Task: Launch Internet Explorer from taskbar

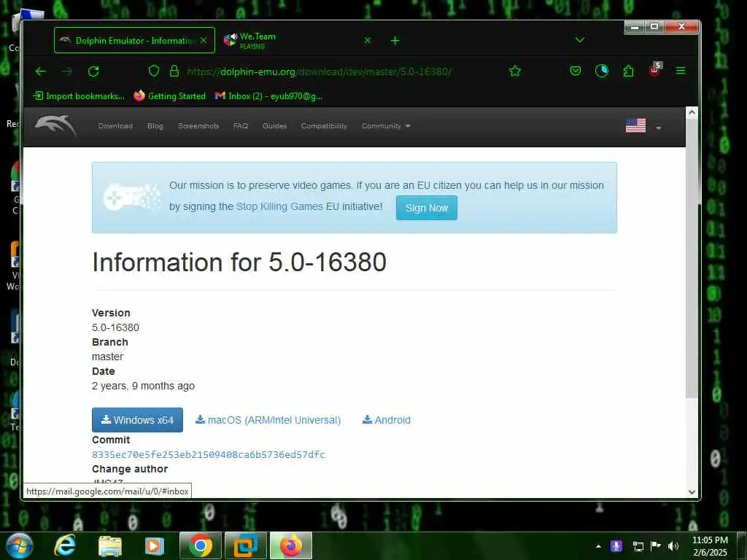Action: [64, 546]
